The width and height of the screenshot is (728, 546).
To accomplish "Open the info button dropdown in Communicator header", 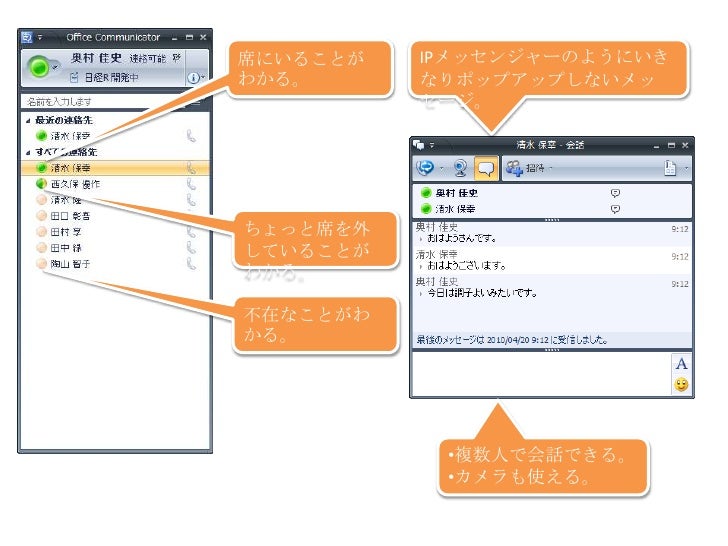I will point(196,78).
